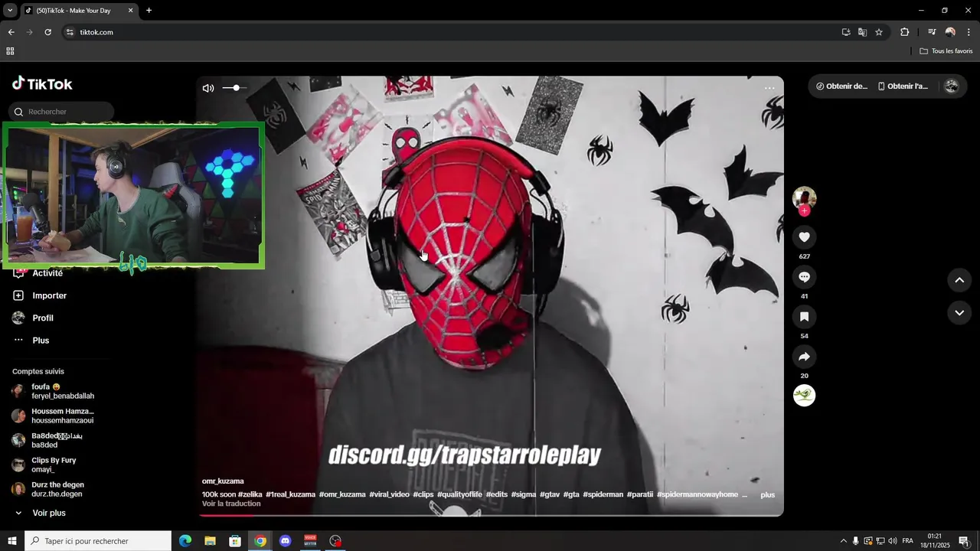Open the tab search dropdown

(x=10, y=11)
